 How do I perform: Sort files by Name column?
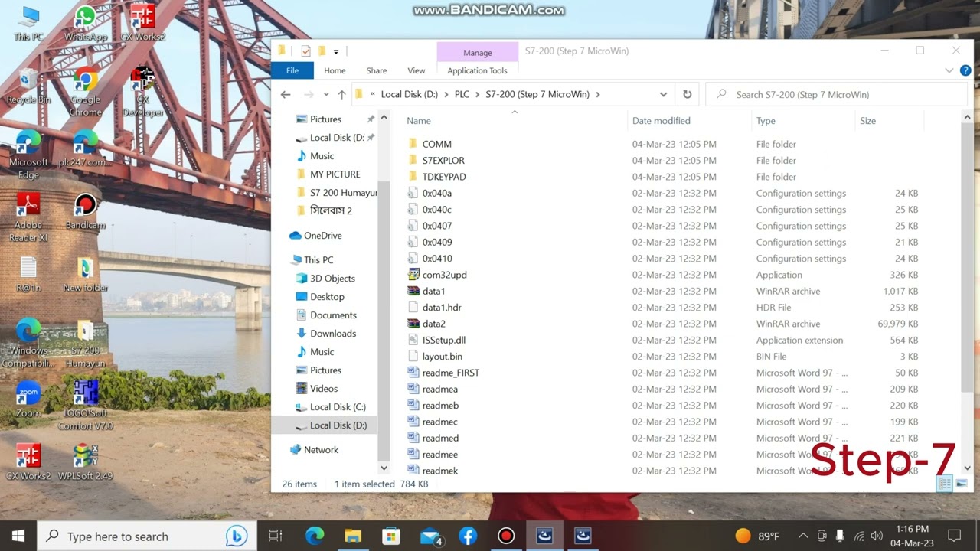(x=419, y=121)
